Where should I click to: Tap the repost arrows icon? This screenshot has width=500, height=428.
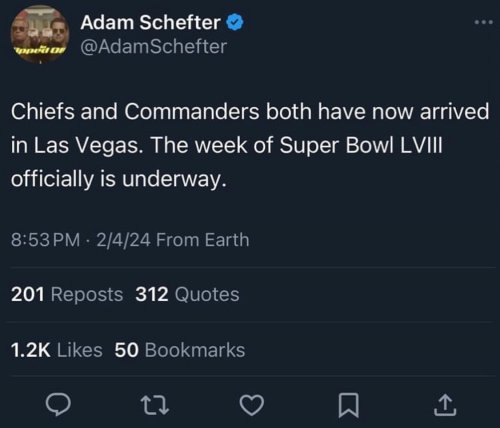tap(154, 405)
